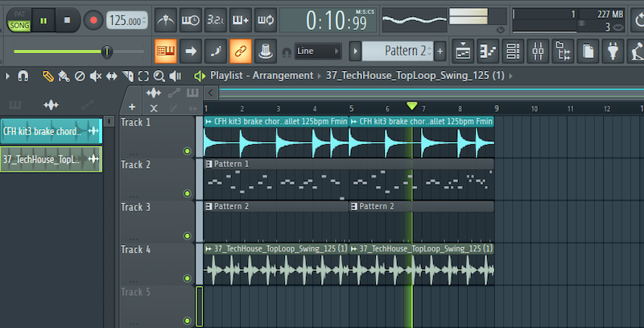The height and width of the screenshot is (328, 644).
Task: Mute Track 1 with its green LED
Action: pyautogui.click(x=188, y=151)
